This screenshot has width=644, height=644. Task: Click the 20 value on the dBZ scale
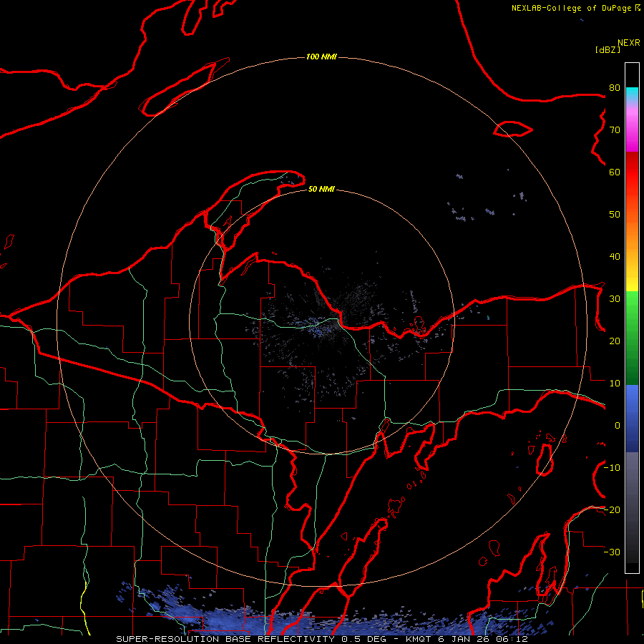pos(615,341)
